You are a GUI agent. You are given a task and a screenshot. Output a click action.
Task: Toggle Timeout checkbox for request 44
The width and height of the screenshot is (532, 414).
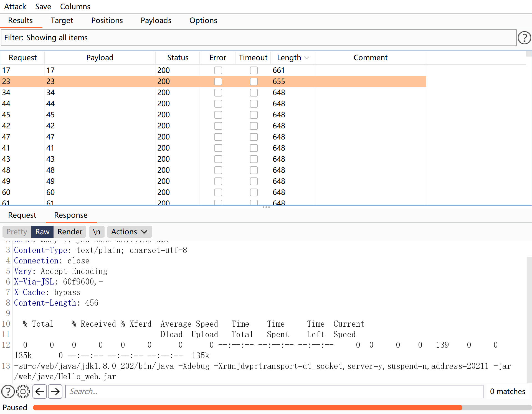[x=254, y=104]
